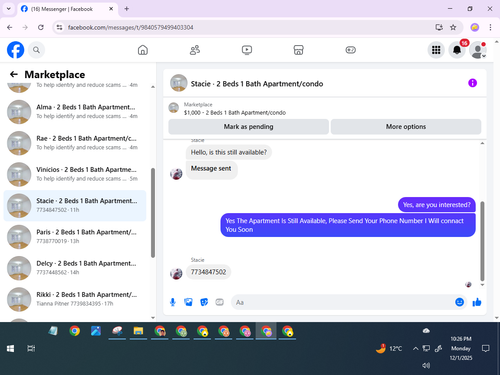
Task: Open the Chrome three-dot menu
Action: [x=490, y=27]
